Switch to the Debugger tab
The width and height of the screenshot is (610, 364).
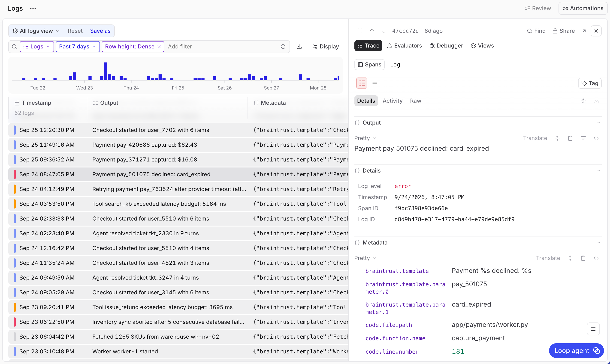(446, 46)
